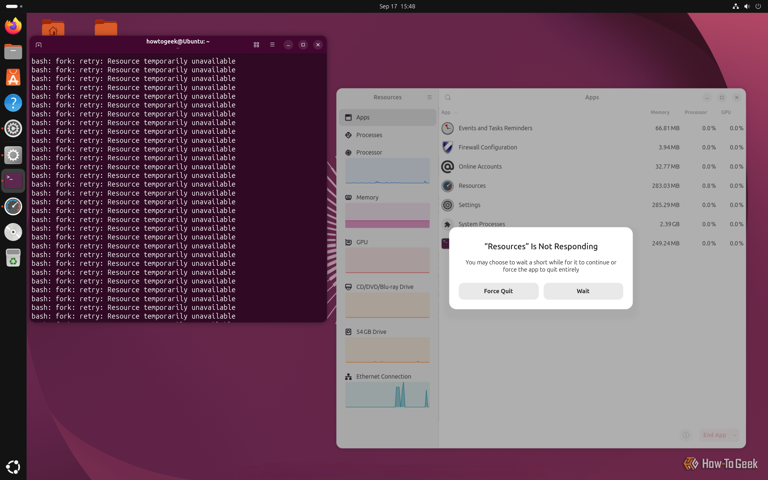Click the End App button
Viewport: 768px width, 480px height.
click(x=714, y=435)
